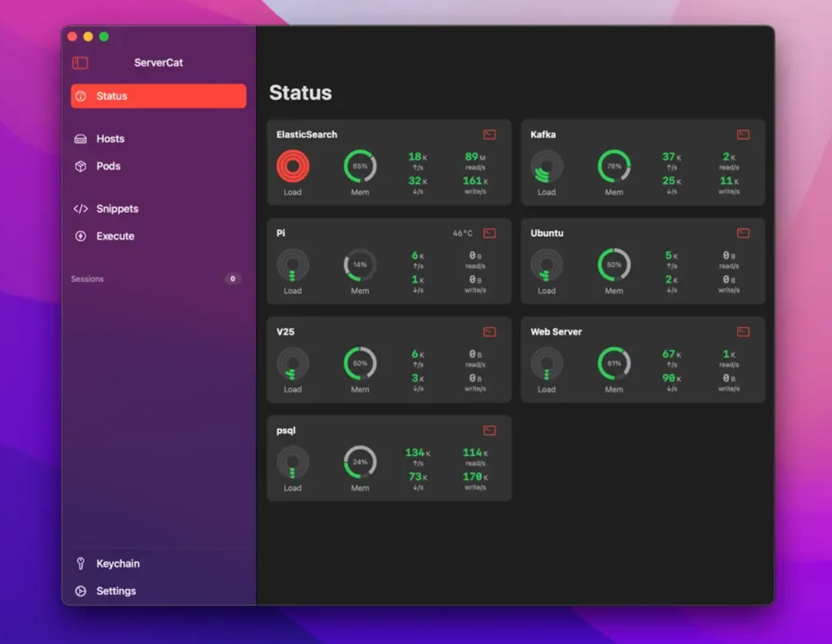This screenshot has height=644, width=832.
Task: Click ElasticSearch red Load gauge
Action: coord(293,166)
